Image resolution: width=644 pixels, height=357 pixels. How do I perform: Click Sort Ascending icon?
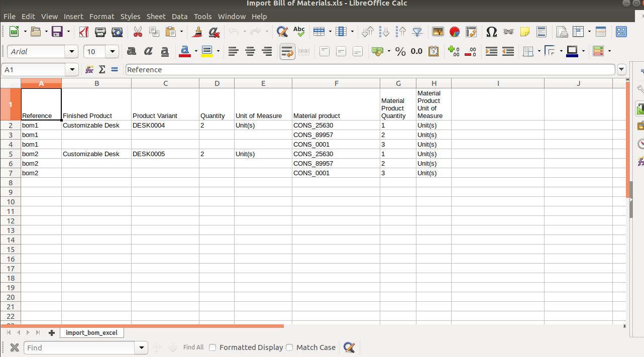coord(384,32)
